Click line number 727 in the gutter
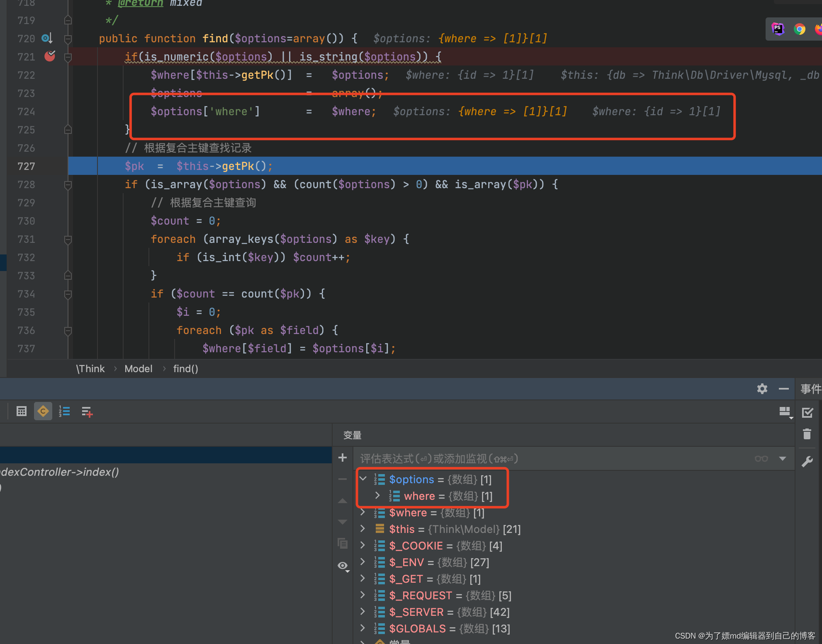This screenshot has height=644, width=822. point(26,166)
